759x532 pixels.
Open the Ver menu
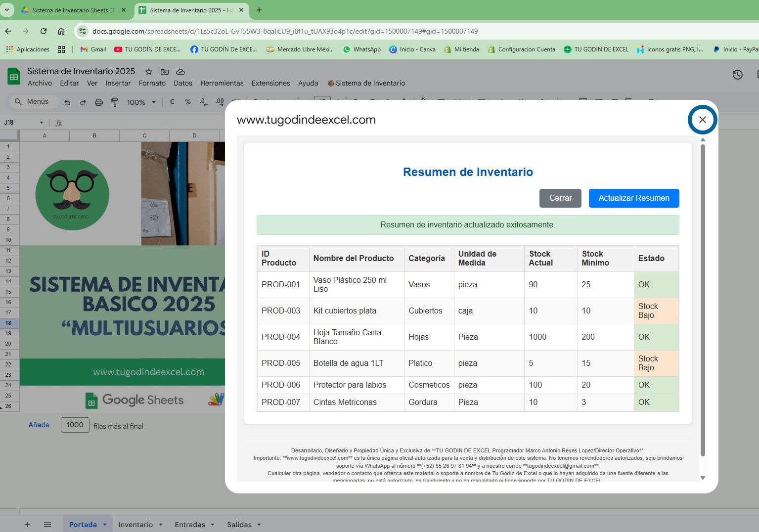point(92,83)
